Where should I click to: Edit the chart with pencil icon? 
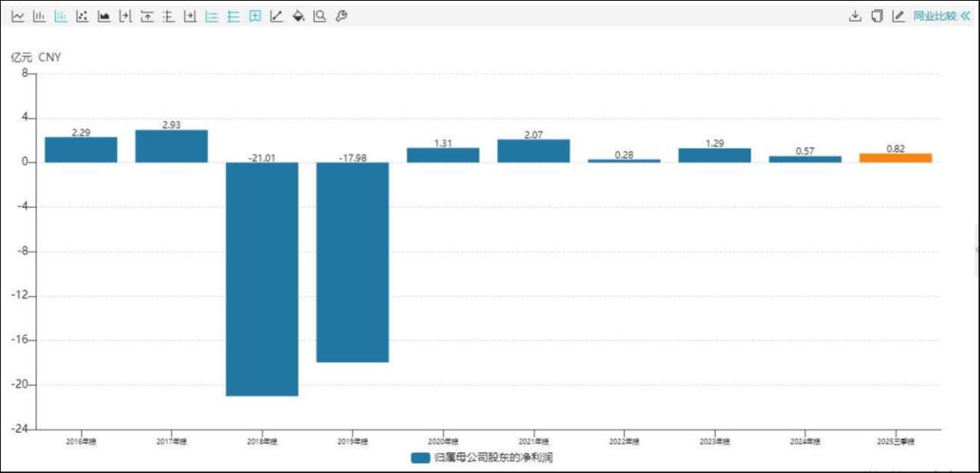[898, 16]
